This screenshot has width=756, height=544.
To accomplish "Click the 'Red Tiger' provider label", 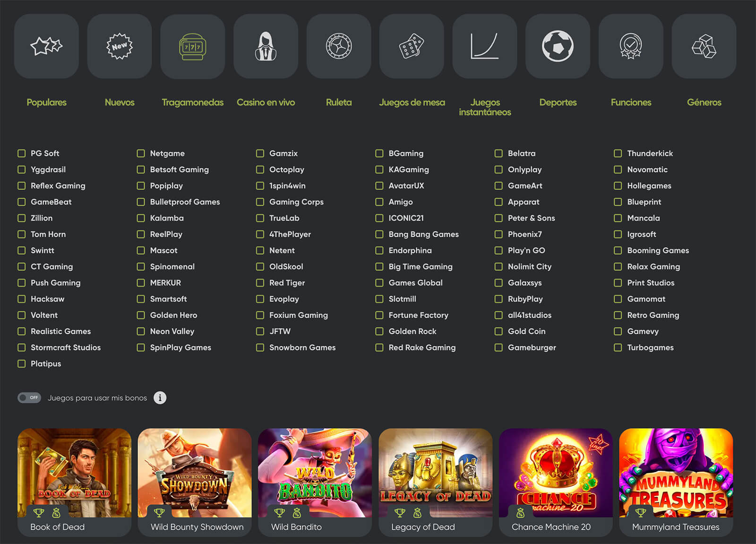I will [x=287, y=283].
